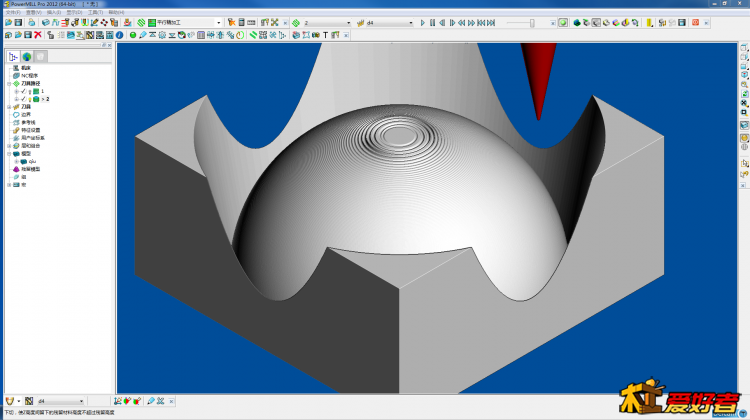The width and height of the screenshot is (750, 420).
Task: Click the calculator icon in main toolbar
Action: [x=242, y=22]
